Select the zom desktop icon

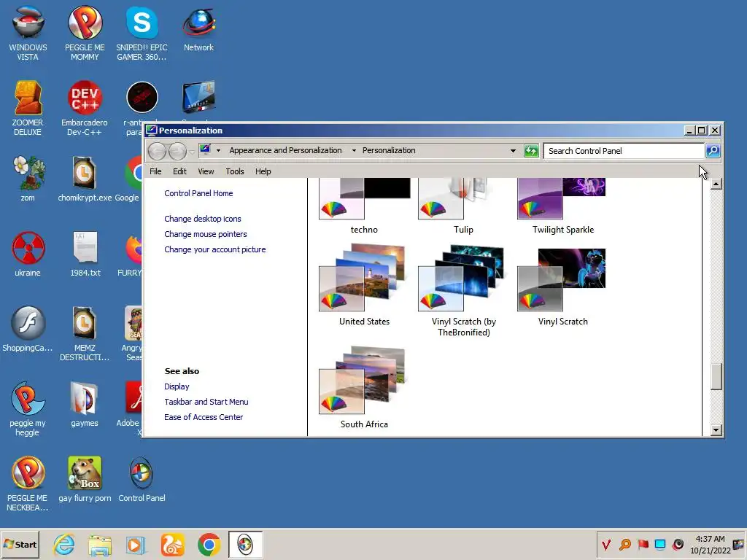click(x=28, y=179)
